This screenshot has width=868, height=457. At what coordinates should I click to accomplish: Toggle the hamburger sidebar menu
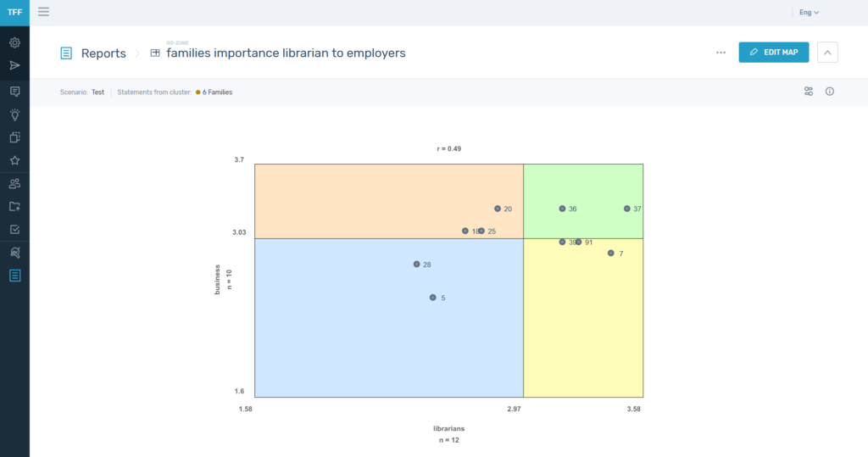click(x=44, y=12)
